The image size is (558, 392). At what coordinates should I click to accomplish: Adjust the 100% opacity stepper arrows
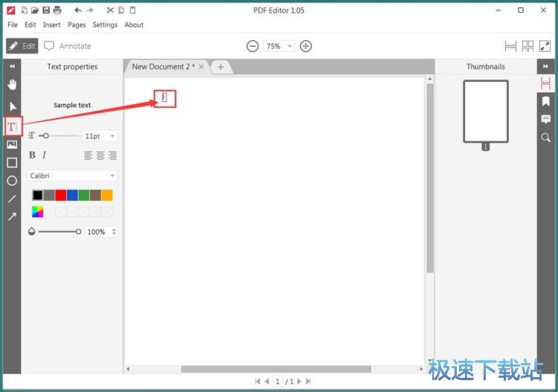click(x=114, y=231)
